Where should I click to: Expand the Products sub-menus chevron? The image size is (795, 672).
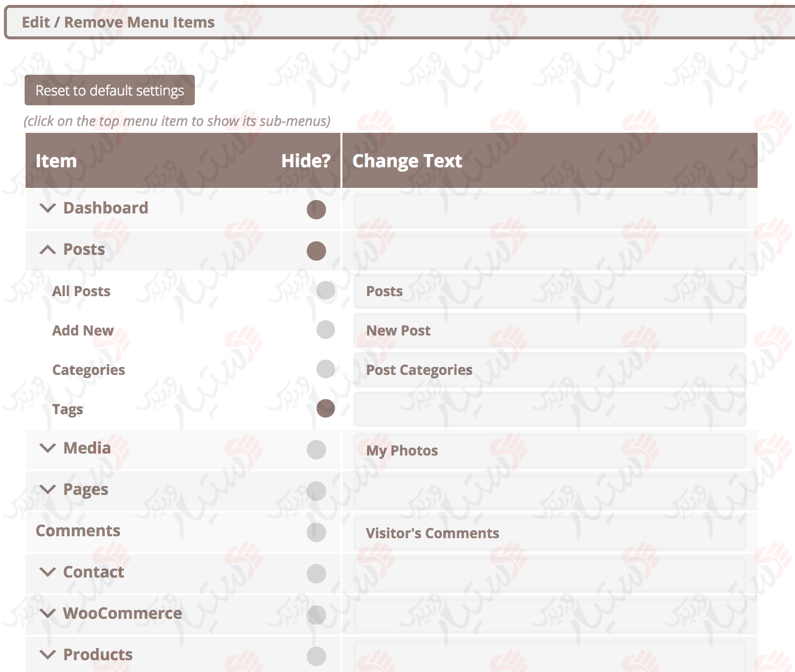pyautogui.click(x=47, y=655)
